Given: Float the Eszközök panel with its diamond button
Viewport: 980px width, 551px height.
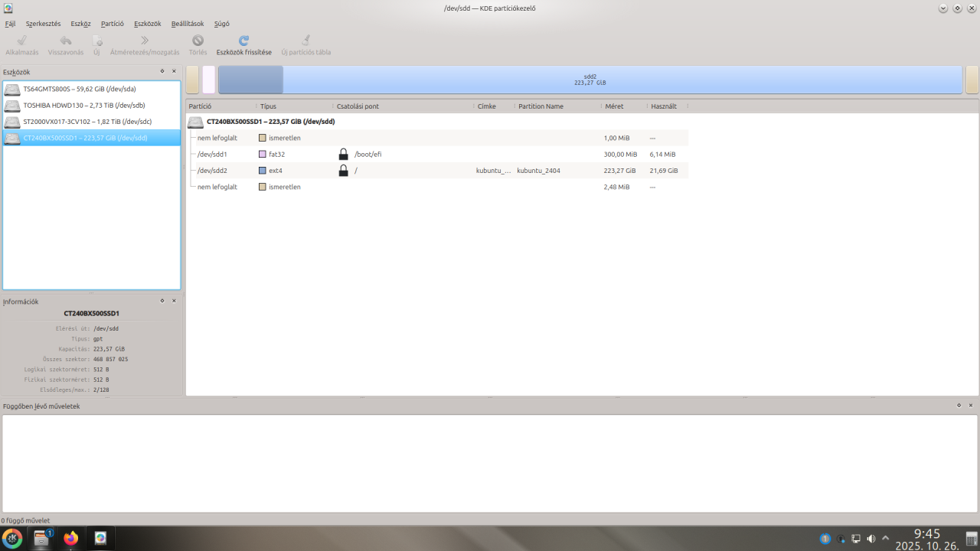Looking at the screenshot, I should (x=162, y=71).
